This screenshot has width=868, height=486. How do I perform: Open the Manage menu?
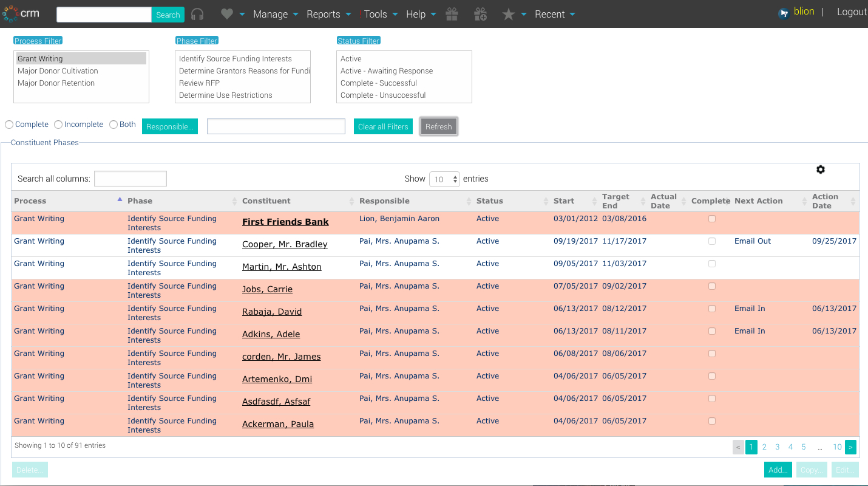[x=276, y=14]
